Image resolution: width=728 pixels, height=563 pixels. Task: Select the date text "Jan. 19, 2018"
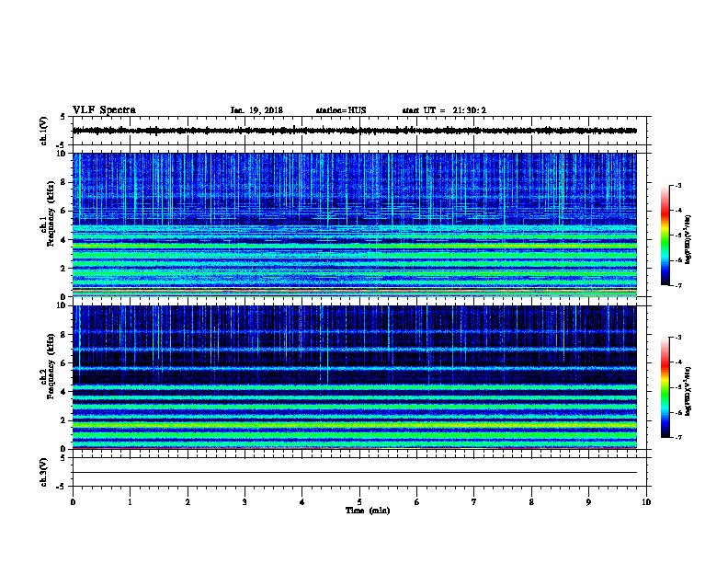[x=256, y=110]
